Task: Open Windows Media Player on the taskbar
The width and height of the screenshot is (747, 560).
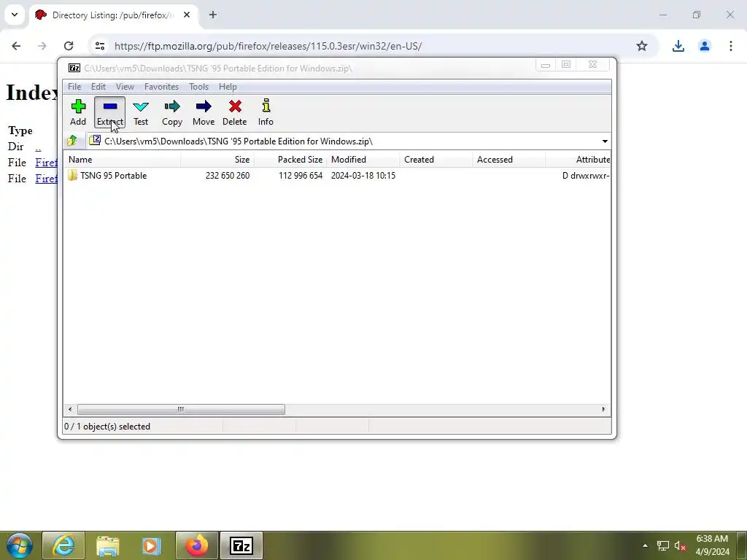Action: pyautogui.click(x=152, y=545)
